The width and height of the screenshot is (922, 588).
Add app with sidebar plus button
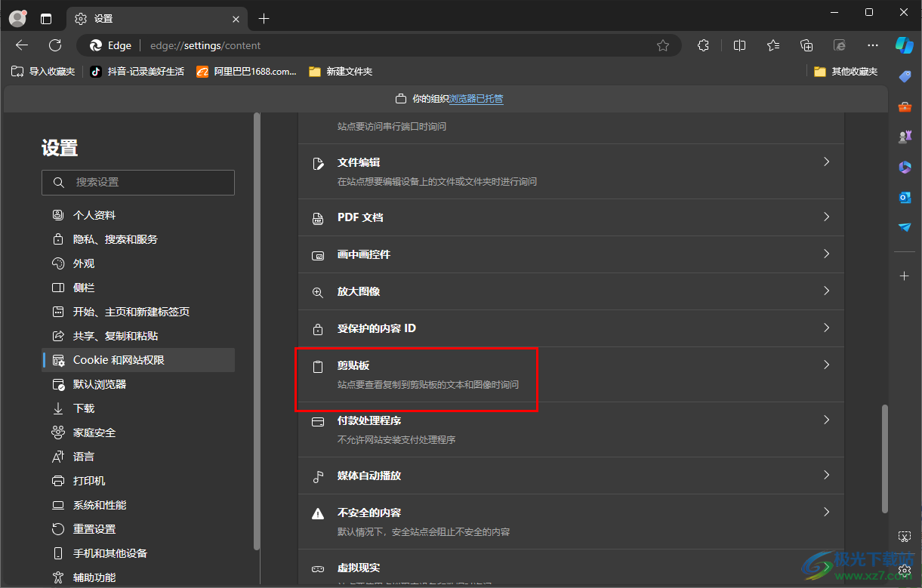[x=905, y=276]
